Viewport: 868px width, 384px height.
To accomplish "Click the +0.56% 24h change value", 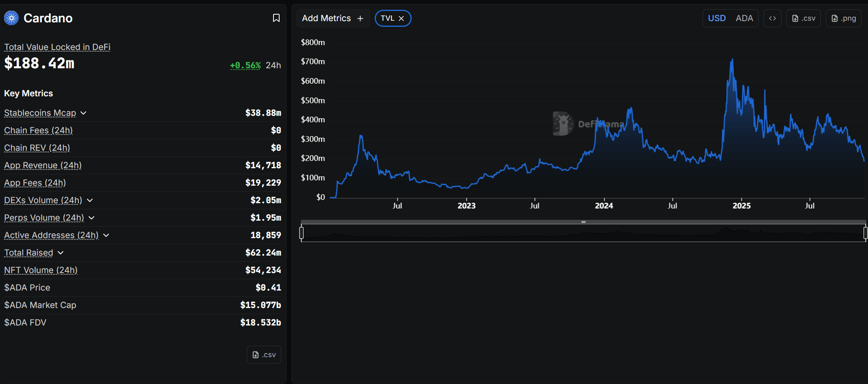I will pyautogui.click(x=245, y=65).
